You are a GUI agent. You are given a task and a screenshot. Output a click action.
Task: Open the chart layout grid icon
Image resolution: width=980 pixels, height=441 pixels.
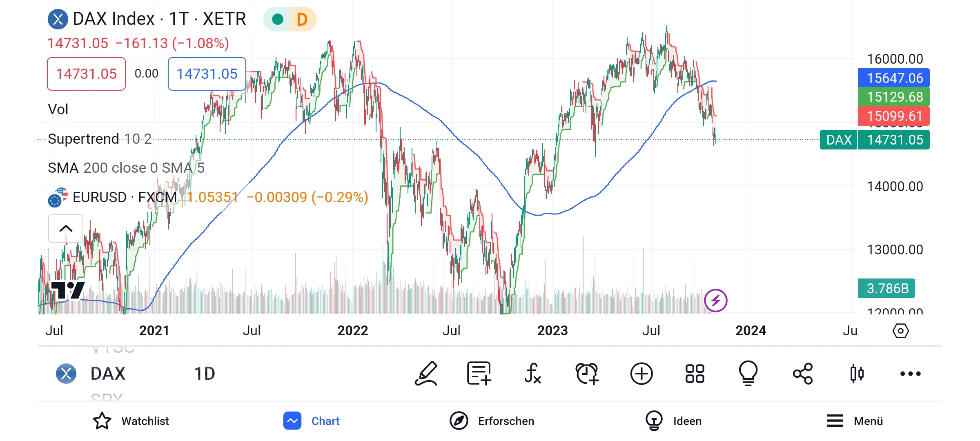(695, 374)
